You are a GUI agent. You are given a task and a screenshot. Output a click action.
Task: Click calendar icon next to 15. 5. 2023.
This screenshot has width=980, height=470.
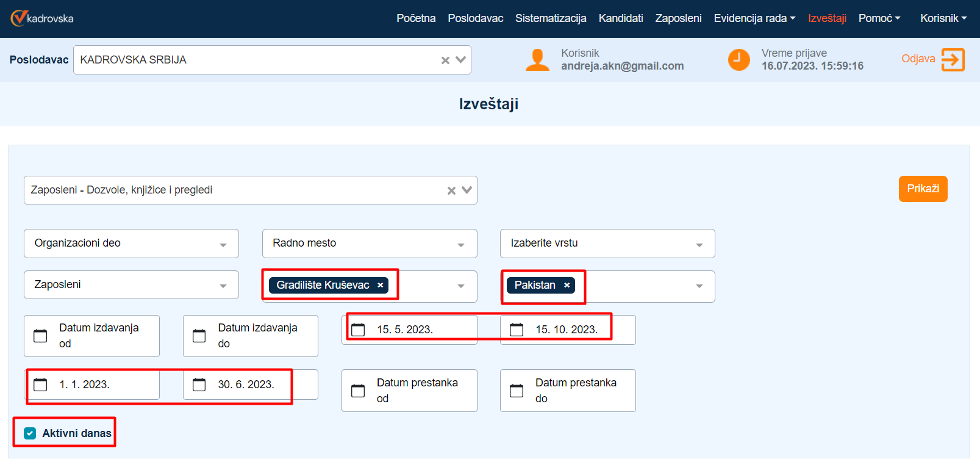pos(358,330)
